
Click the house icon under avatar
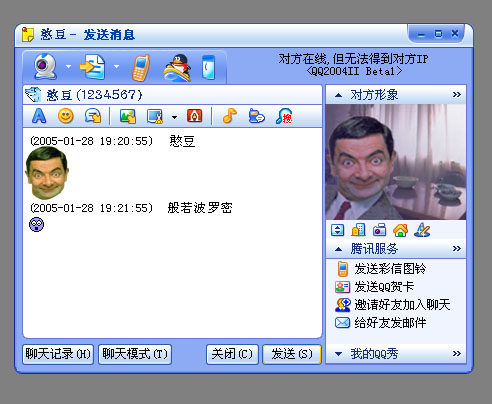tap(400, 230)
